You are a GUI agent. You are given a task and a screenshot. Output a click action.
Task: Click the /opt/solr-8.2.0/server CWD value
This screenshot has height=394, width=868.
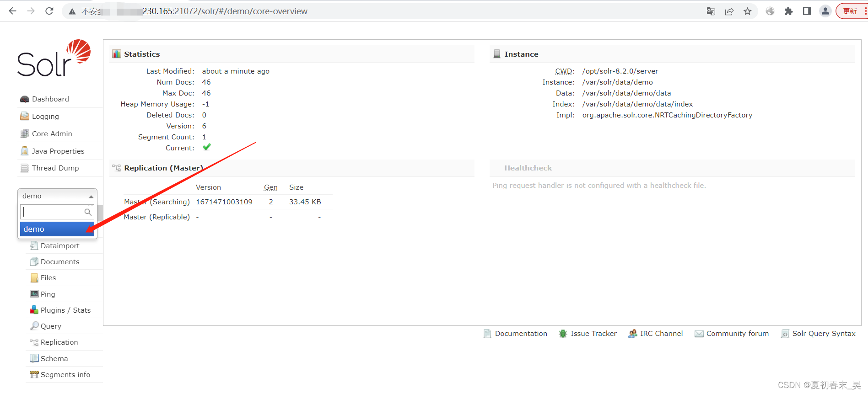click(x=620, y=71)
